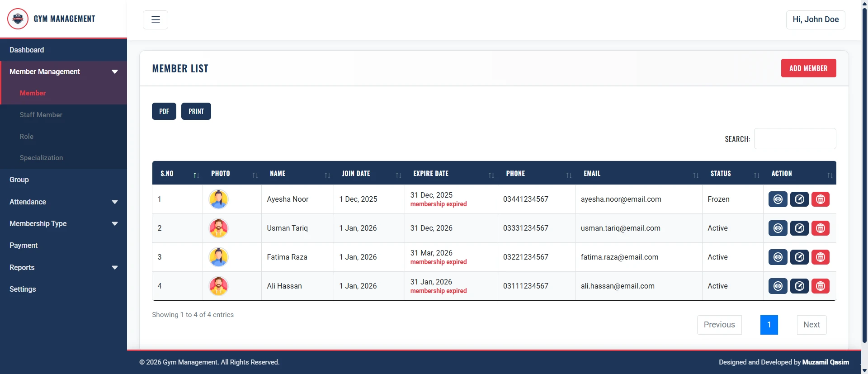Sort table by Join Date column

point(369,173)
